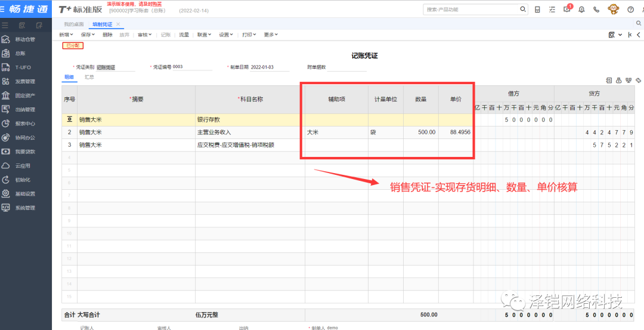Open the 更多 more options dropdown
This screenshot has height=330, width=644.
click(x=271, y=35)
